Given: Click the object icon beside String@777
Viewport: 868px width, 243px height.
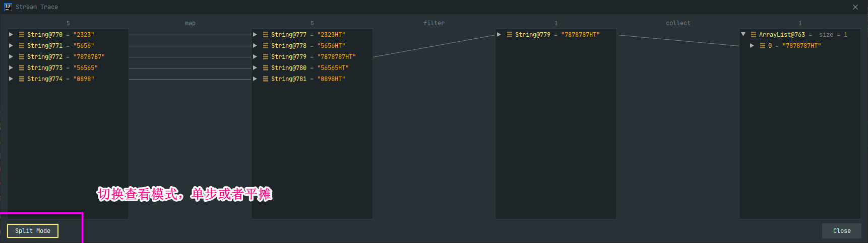Looking at the screenshot, I should 266,35.
